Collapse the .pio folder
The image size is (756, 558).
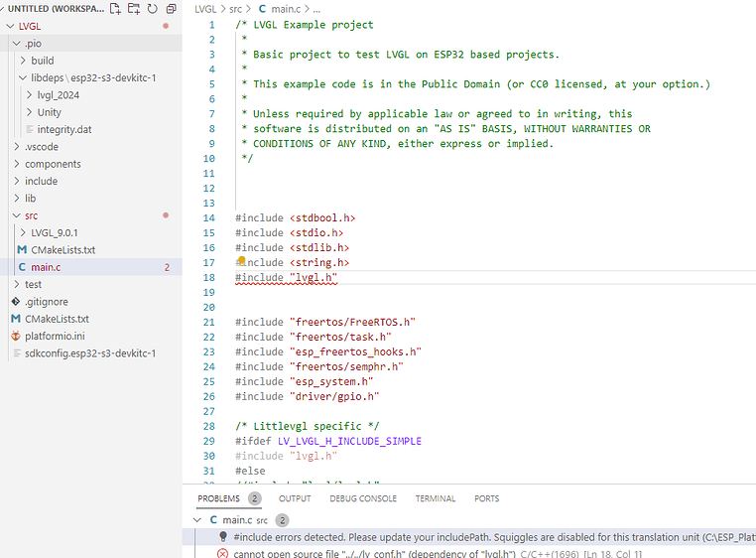17,44
